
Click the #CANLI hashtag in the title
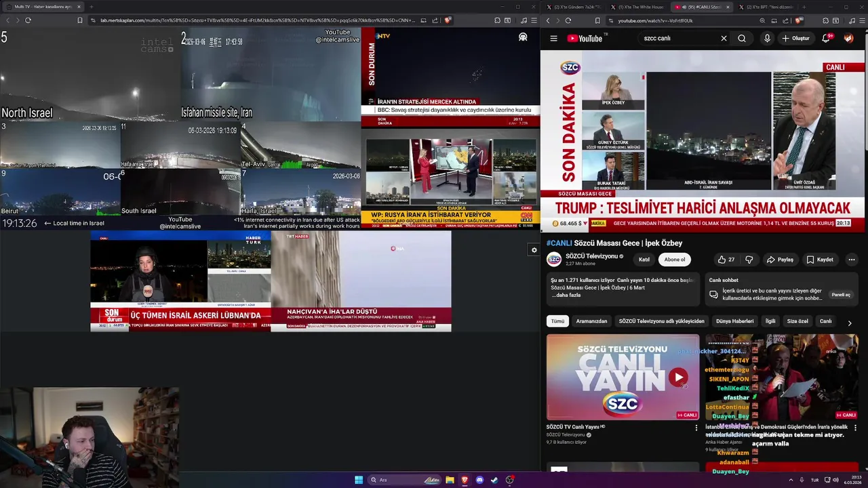tap(559, 243)
